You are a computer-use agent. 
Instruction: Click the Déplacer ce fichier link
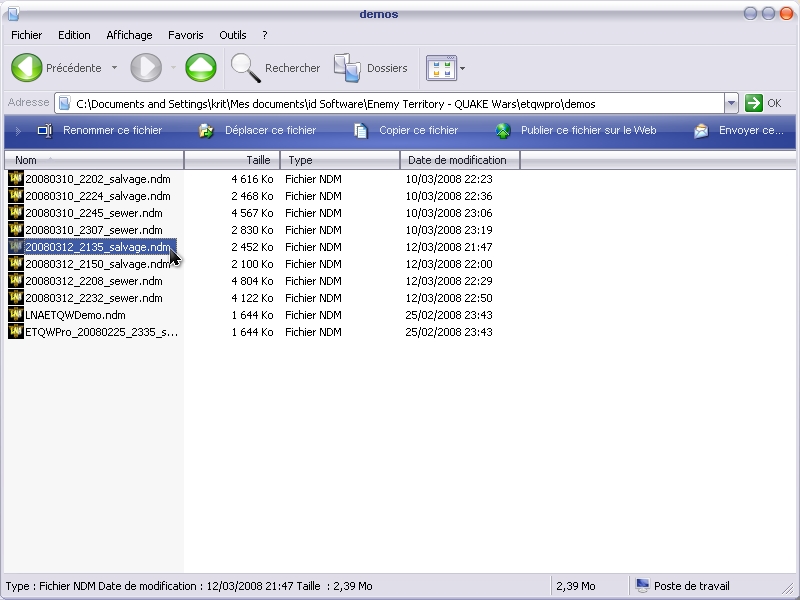270,131
